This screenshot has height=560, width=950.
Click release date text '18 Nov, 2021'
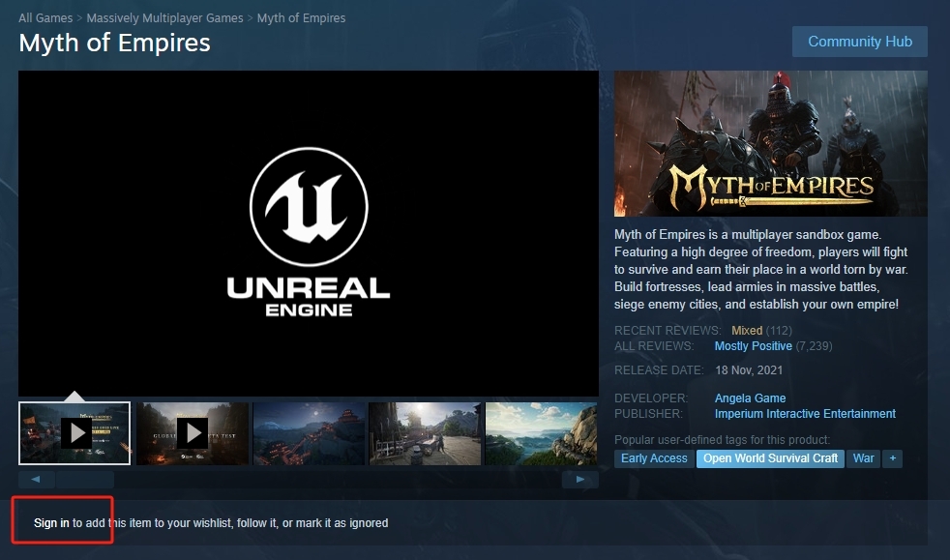click(749, 370)
